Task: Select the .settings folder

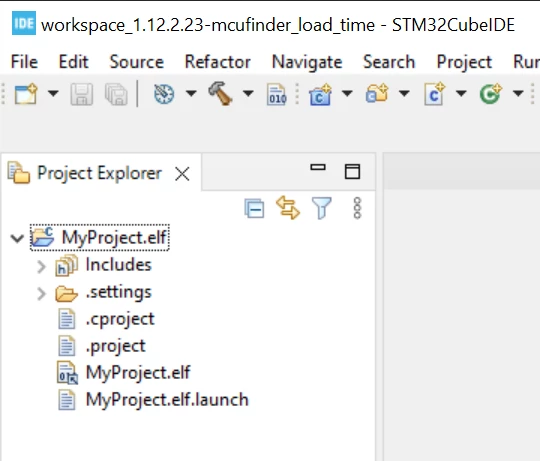Action: [118, 292]
